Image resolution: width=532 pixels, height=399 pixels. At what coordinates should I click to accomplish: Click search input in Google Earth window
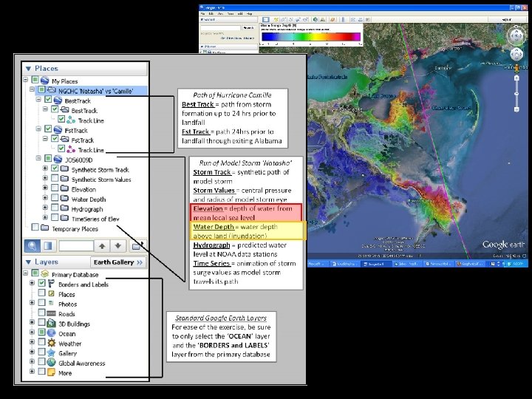point(220,28)
